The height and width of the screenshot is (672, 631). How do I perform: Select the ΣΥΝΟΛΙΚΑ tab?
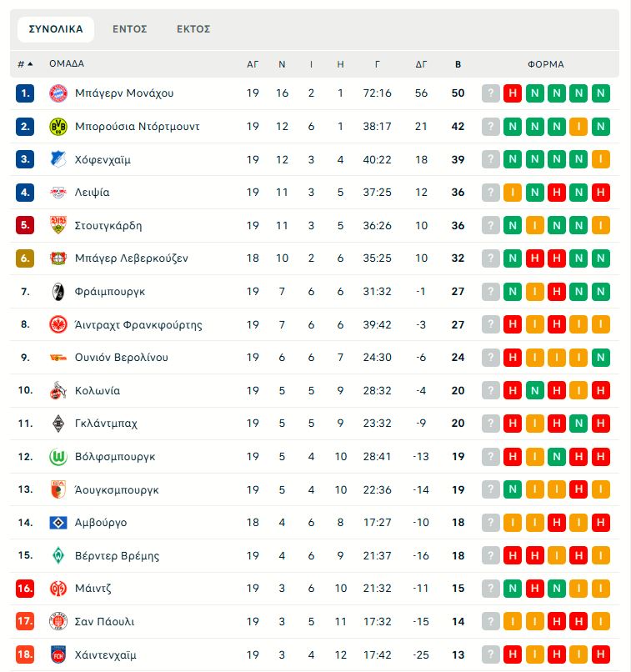click(56, 28)
